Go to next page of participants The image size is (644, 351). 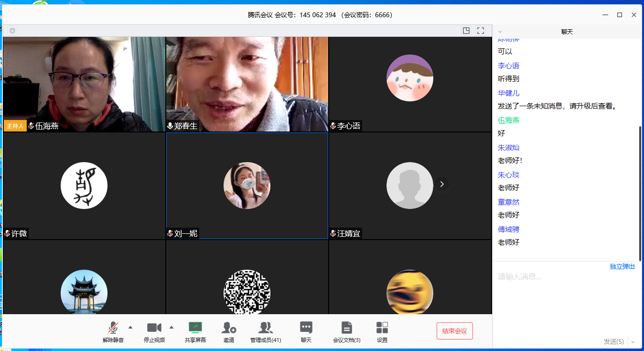pos(442,184)
